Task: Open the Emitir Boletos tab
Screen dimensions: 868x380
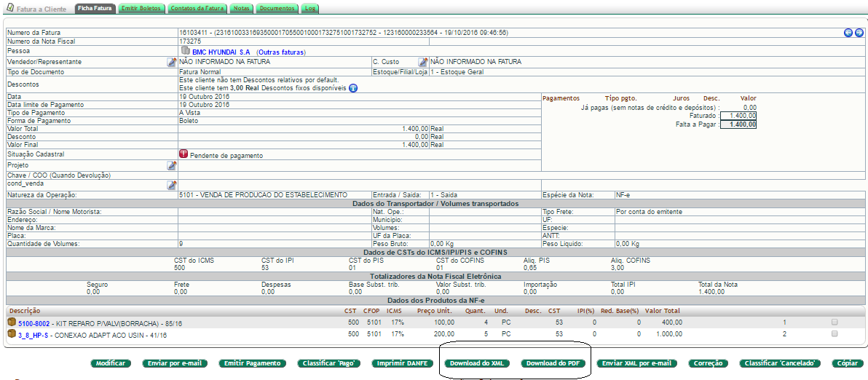Action: (141, 9)
